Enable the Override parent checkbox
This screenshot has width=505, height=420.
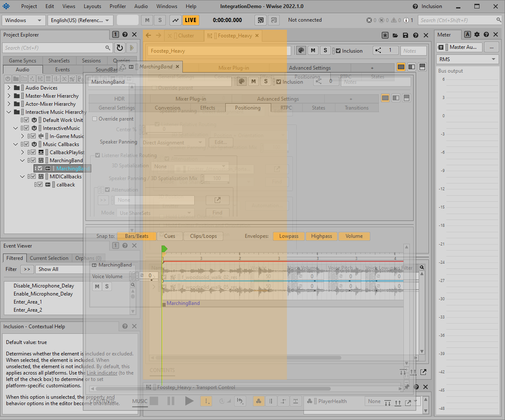click(95, 119)
